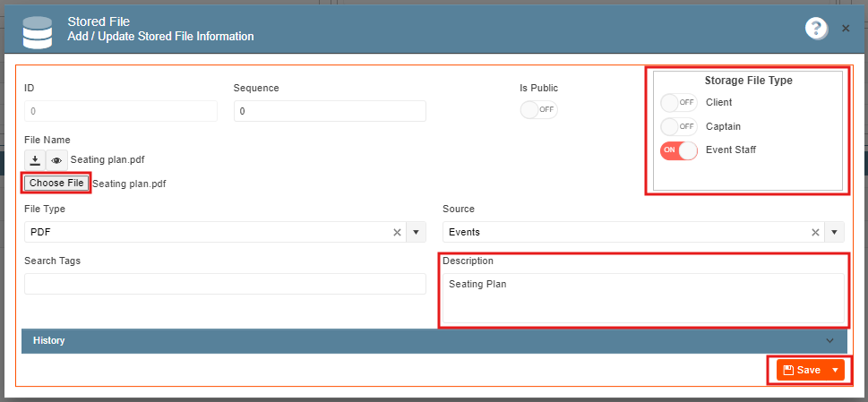Click the Save button
The height and width of the screenshot is (402, 868).
point(802,370)
